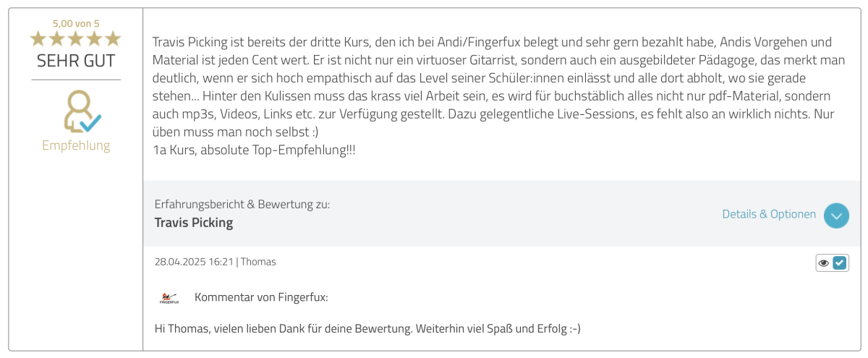This screenshot has height=358, width=868.
Task: Expand details with the blue chevron circle
Action: pos(836,216)
